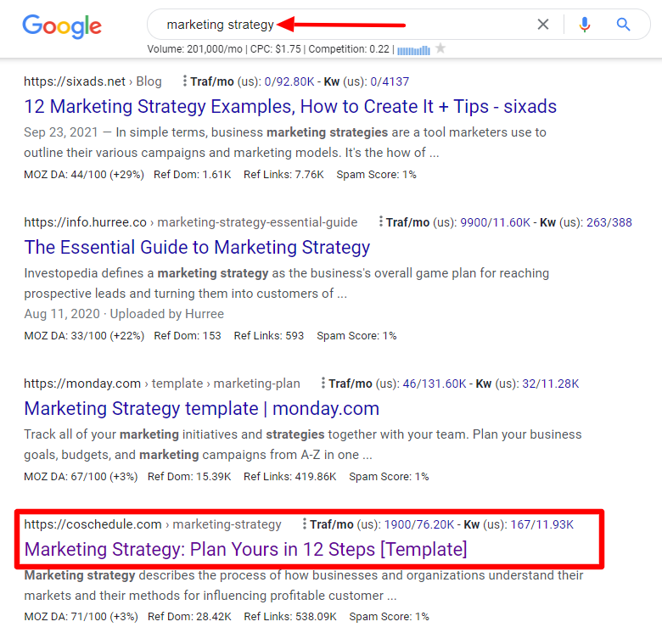Click the monday.com template URL breadcrumb
Image resolution: width=662 pixels, height=644 pixels.
click(162, 384)
